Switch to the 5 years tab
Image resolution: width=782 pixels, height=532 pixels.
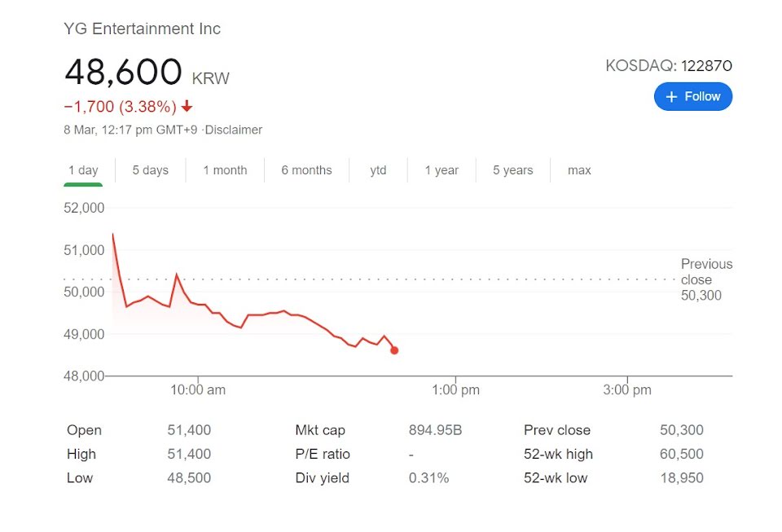tap(512, 170)
